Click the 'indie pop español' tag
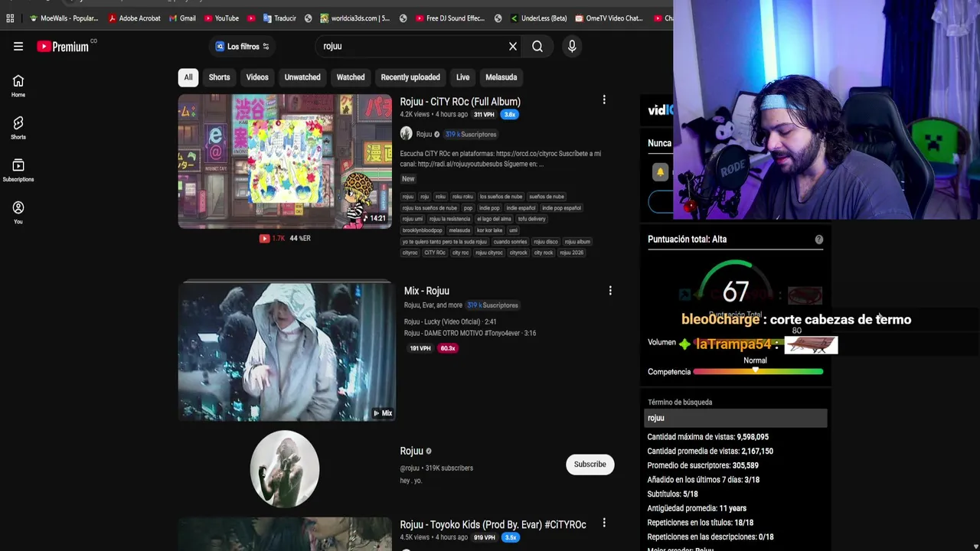The image size is (980, 551). (562, 208)
